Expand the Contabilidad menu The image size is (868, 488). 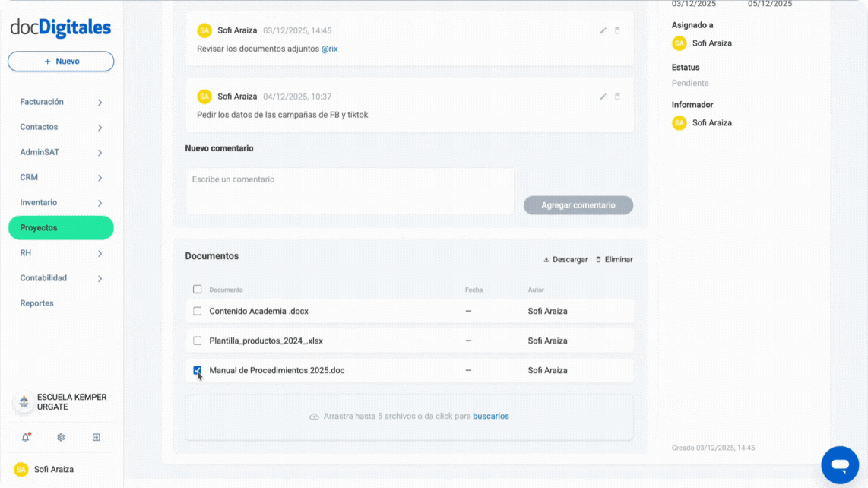click(61, 277)
